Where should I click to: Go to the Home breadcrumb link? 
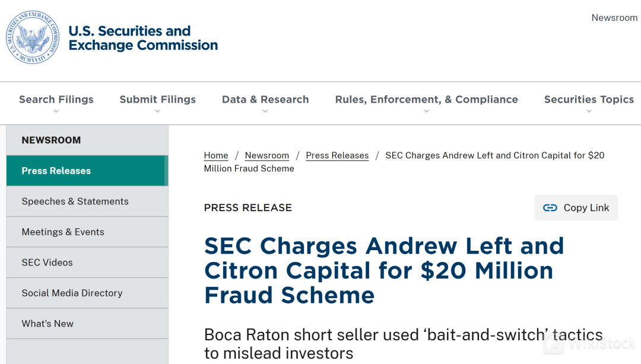tap(216, 155)
